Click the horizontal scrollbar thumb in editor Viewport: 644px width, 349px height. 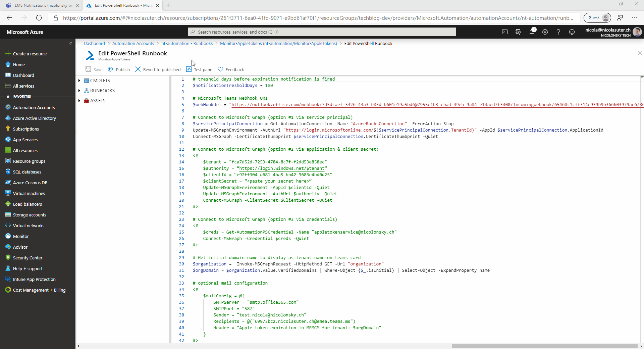pos(544,346)
